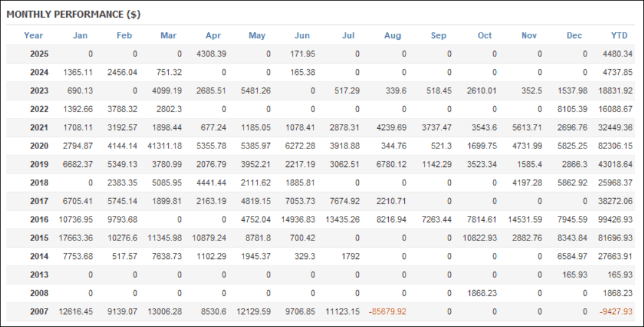Click the 17663.36 January 2015 value
The image size is (644, 327).
coord(74,238)
